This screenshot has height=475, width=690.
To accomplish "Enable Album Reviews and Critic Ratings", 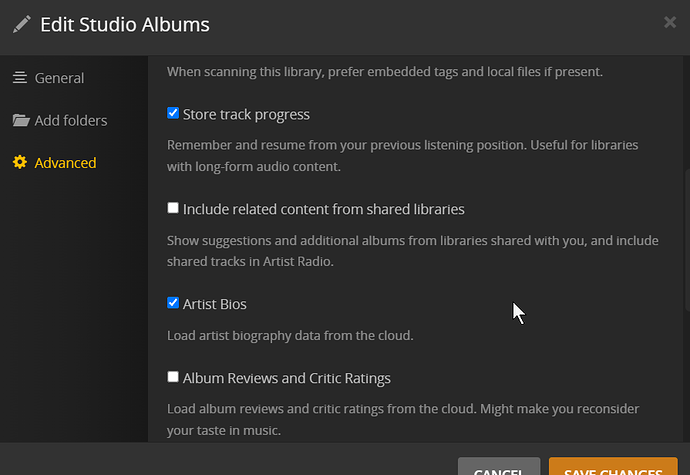I will pyautogui.click(x=173, y=378).
